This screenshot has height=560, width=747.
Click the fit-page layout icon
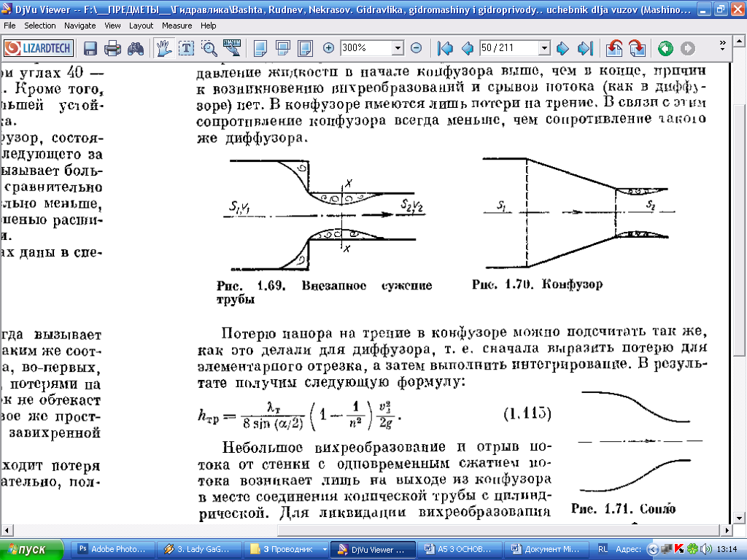[x=306, y=48]
